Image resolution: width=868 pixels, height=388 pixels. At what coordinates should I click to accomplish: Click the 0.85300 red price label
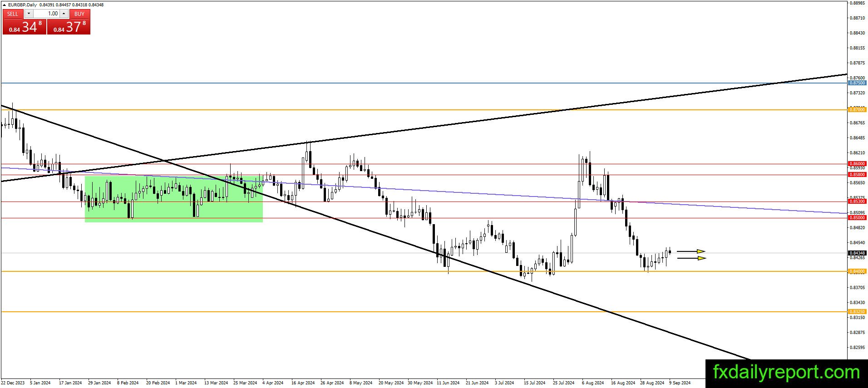click(857, 201)
